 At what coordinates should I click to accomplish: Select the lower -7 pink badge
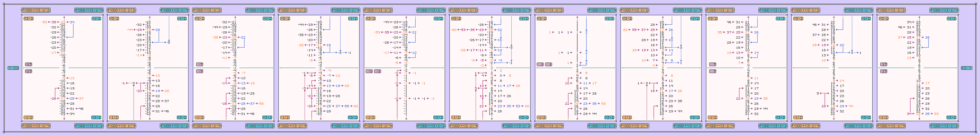(x=200, y=71)
